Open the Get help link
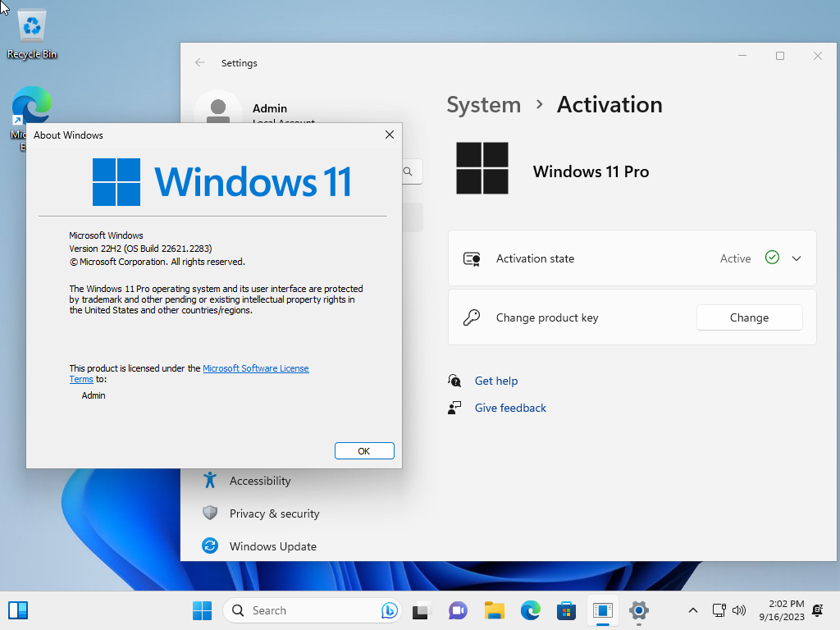 (496, 381)
